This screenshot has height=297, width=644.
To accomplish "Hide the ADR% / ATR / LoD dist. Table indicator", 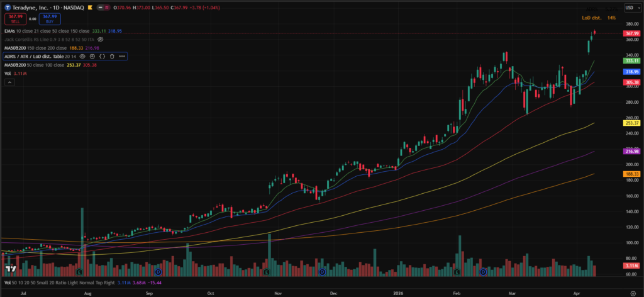I will (x=82, y=56).
